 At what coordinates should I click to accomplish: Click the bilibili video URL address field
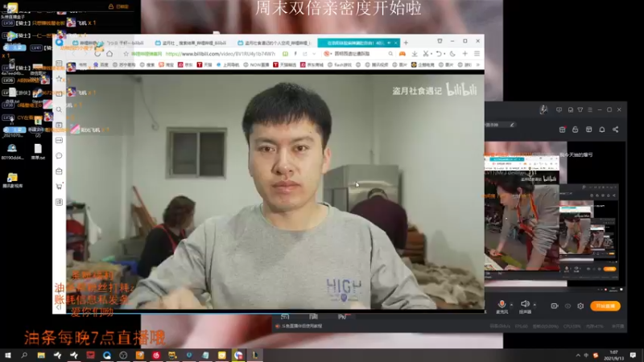click(220, 54)
